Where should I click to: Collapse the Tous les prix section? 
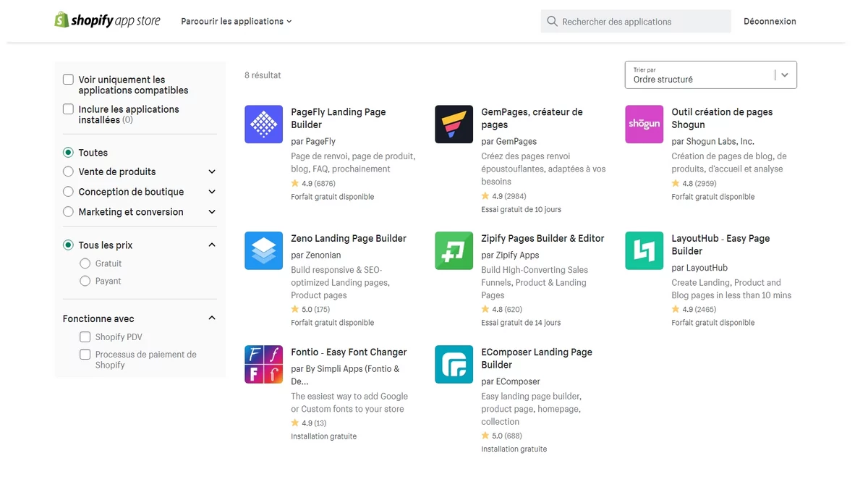[212, 245]
